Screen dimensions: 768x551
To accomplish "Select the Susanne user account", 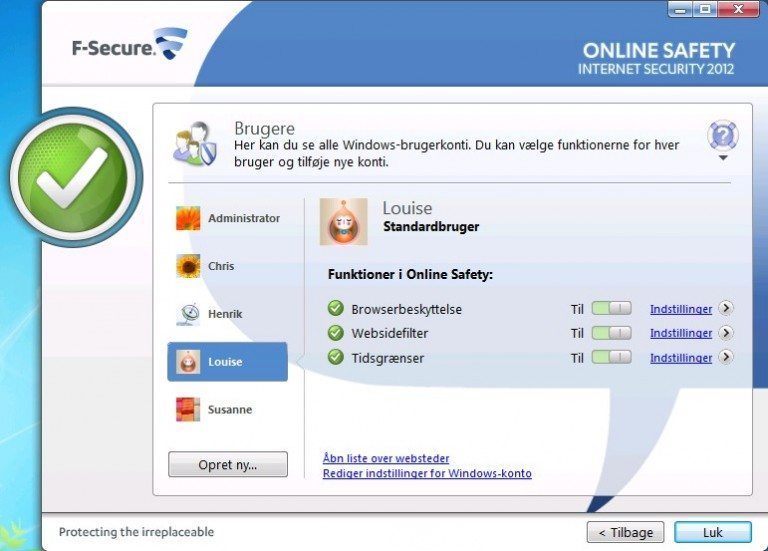I will pos(228,409).
